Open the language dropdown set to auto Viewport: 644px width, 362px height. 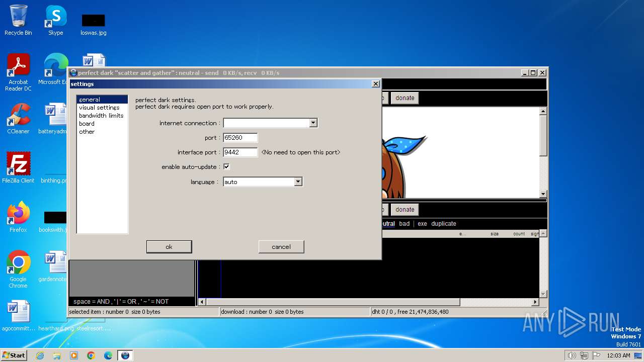click(x=298, y=182)
